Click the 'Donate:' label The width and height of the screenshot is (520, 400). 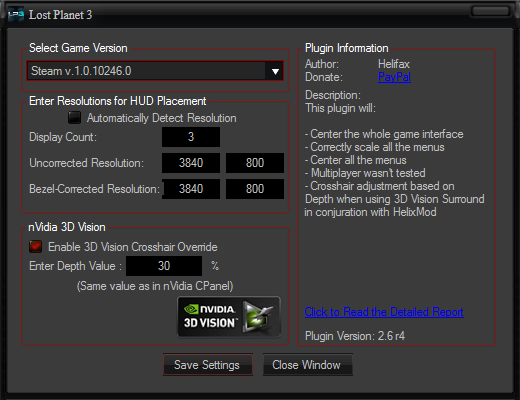(x=324, y=77)
